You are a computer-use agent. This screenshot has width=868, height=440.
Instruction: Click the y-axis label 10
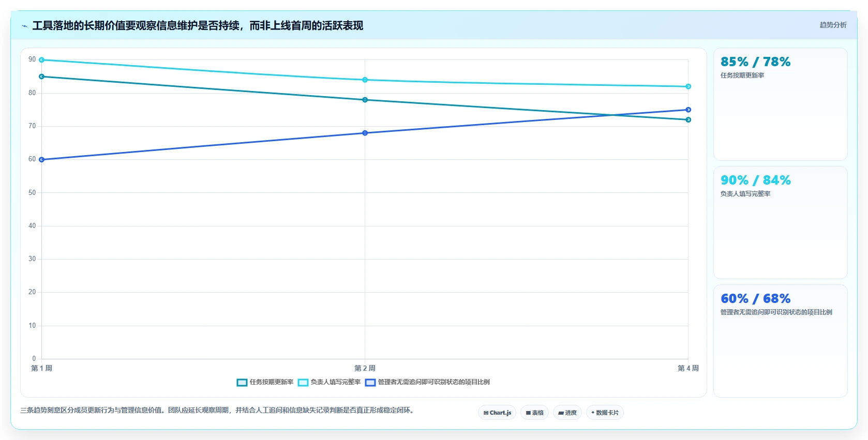(32, 326)
